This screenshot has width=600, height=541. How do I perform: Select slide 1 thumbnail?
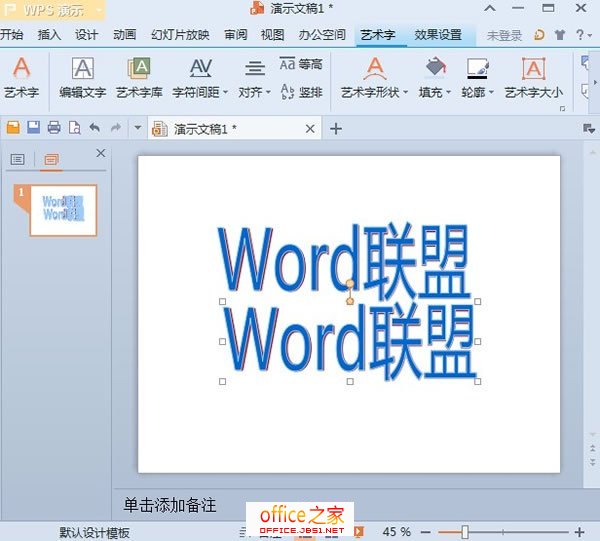point(63,210)
